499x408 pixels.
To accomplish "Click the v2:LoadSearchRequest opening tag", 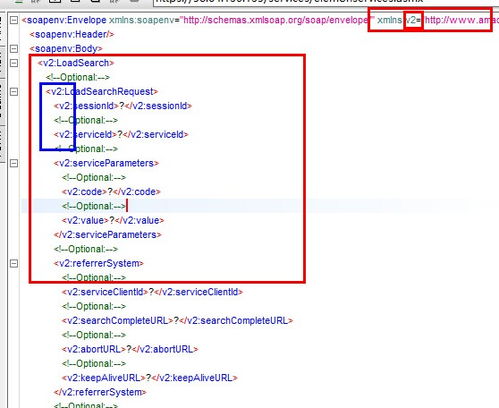I will [x=102, y=92].
